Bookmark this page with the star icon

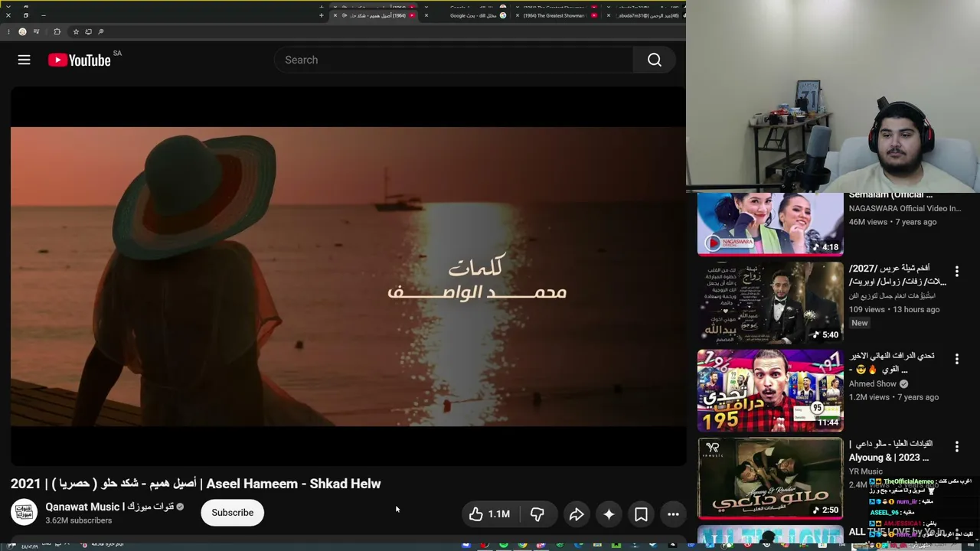(x=76, y=31)
